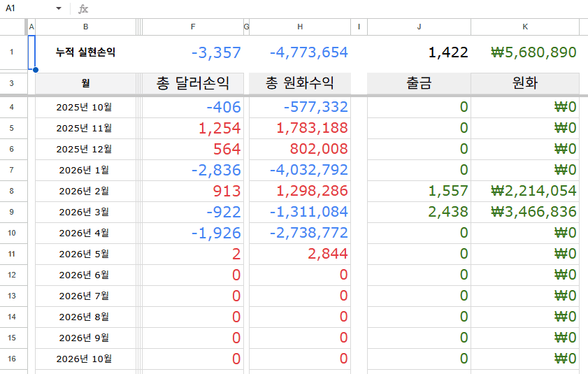588x374 pixels.
Task: Select column F header
Action: [193, 27]
